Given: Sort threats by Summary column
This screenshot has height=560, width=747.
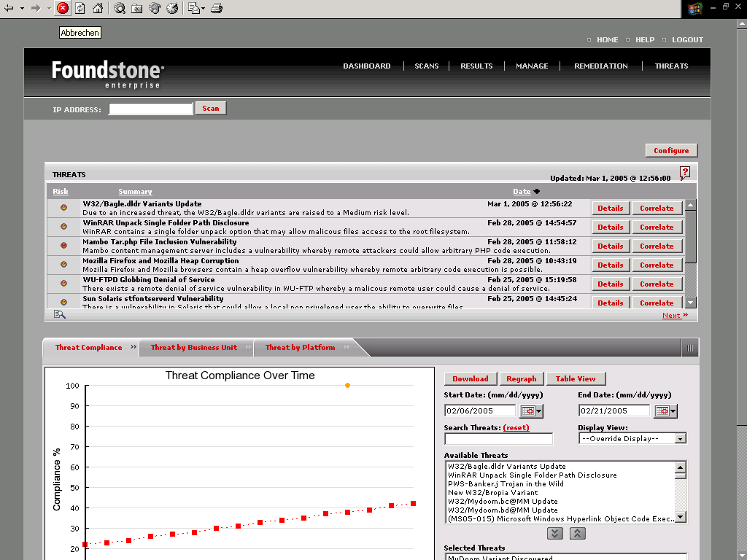Looking at the screenshot, I should [x=135, y=192].
